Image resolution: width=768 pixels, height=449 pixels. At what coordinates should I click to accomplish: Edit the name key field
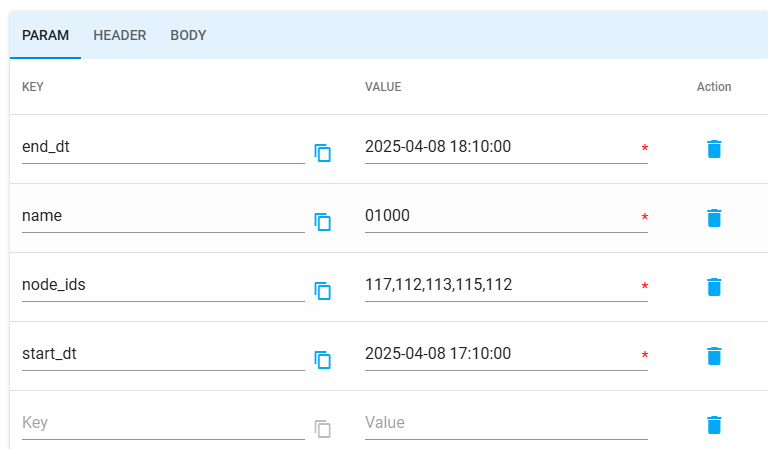(162, 216)
